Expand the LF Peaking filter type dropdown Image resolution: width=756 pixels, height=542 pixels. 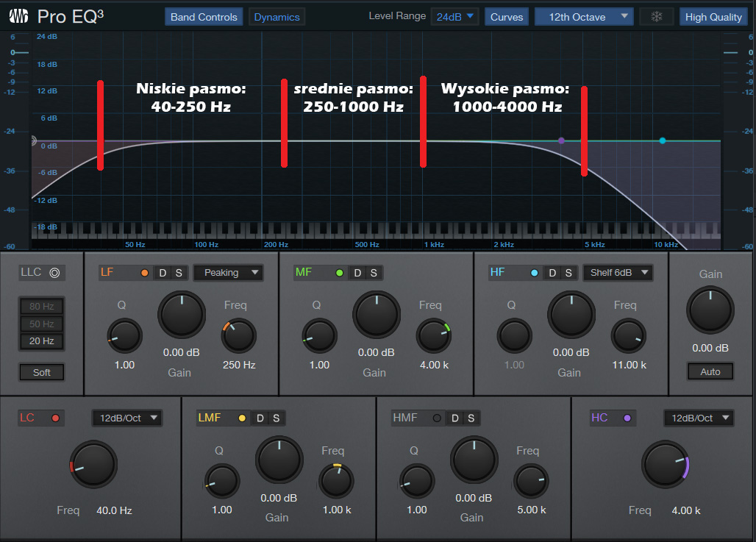coord(228,273)
